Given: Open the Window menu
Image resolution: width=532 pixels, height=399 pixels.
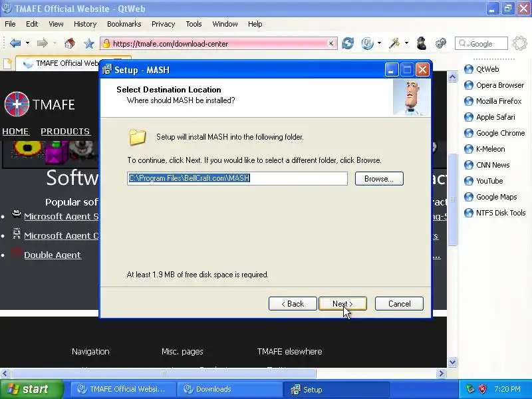Looking at the screenshot, I should 225,24.
